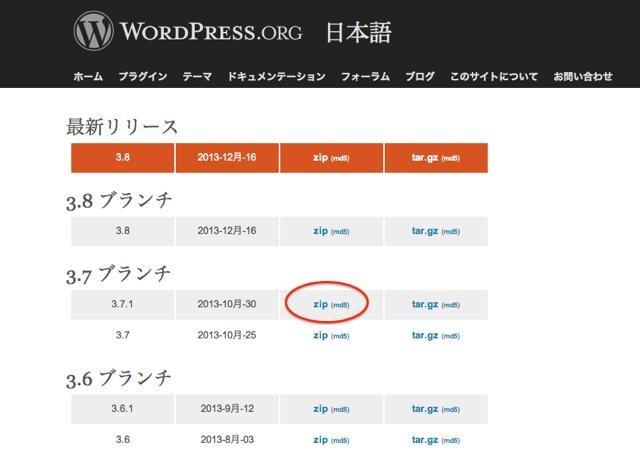Open md5 link beside 3.7 tar.gz

point(450,335)
